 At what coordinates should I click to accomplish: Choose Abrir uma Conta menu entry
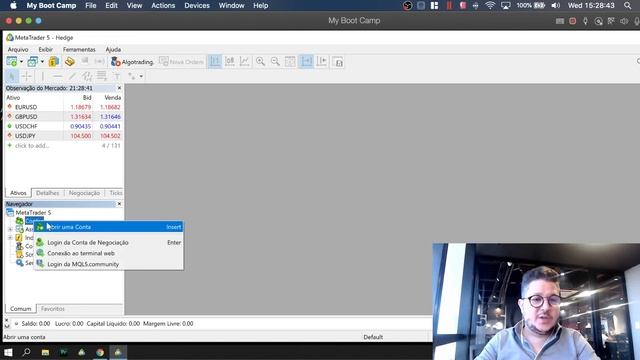pos(109,227)
